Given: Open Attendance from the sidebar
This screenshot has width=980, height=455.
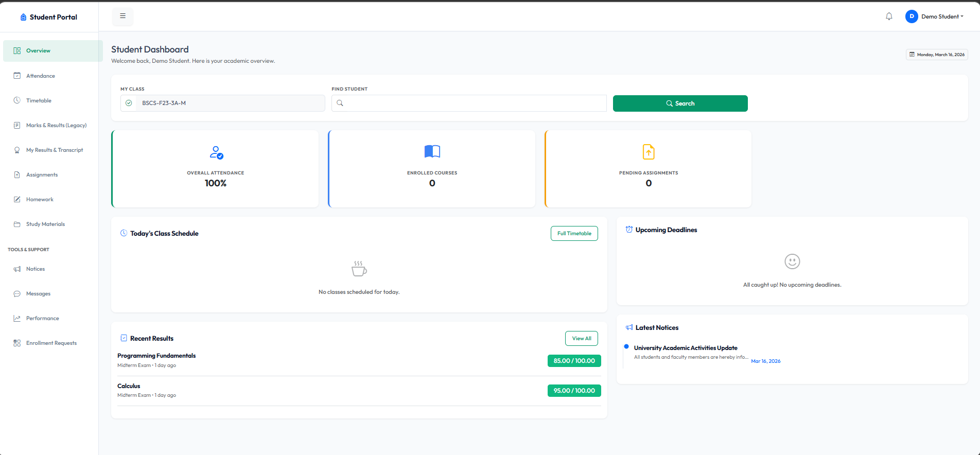Looking at the screenshot, I should [41, 76].
